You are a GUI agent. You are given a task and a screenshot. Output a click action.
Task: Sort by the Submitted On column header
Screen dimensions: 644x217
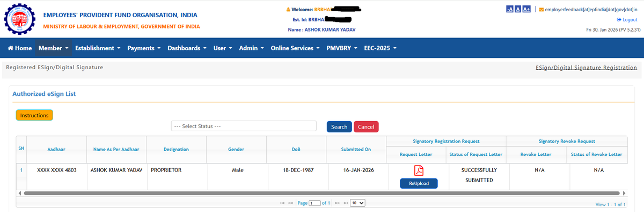pos(356,149)
